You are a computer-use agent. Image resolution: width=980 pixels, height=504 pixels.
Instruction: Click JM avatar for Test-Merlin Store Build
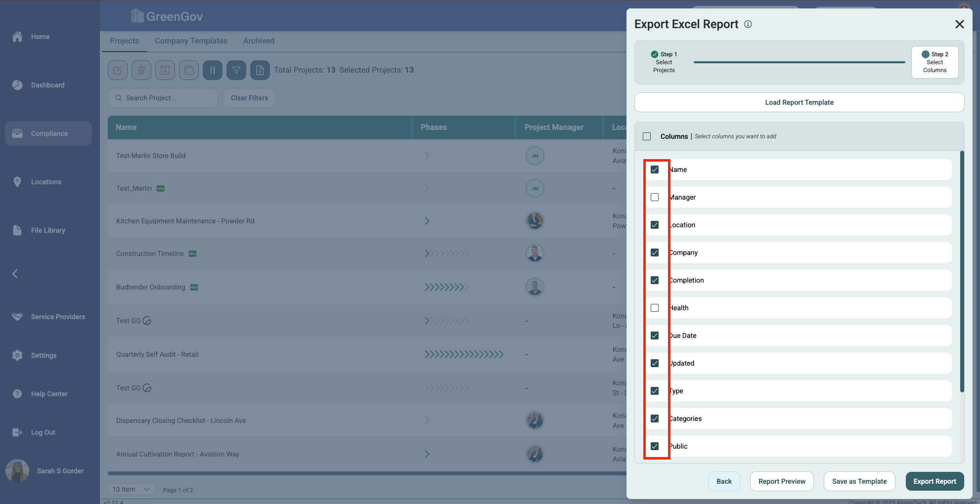coord(535,156)
